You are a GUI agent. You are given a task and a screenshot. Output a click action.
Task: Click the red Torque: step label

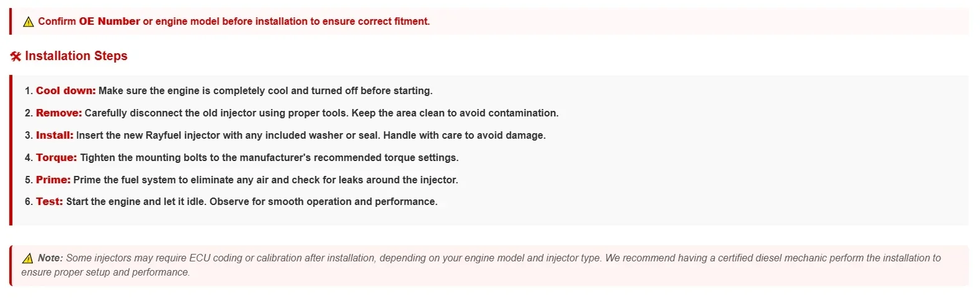[56, 157]
